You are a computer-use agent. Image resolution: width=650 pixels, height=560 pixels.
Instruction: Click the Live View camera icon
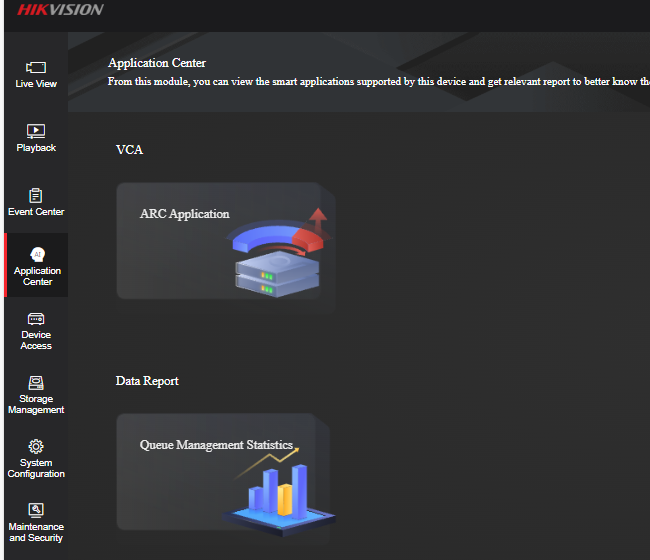click(36, 67)
